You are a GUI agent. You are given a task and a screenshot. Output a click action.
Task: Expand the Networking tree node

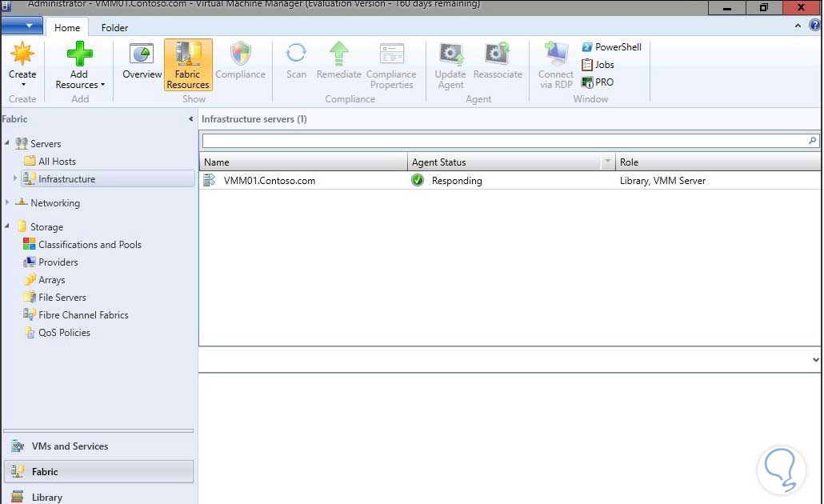(x=7, y=202)
